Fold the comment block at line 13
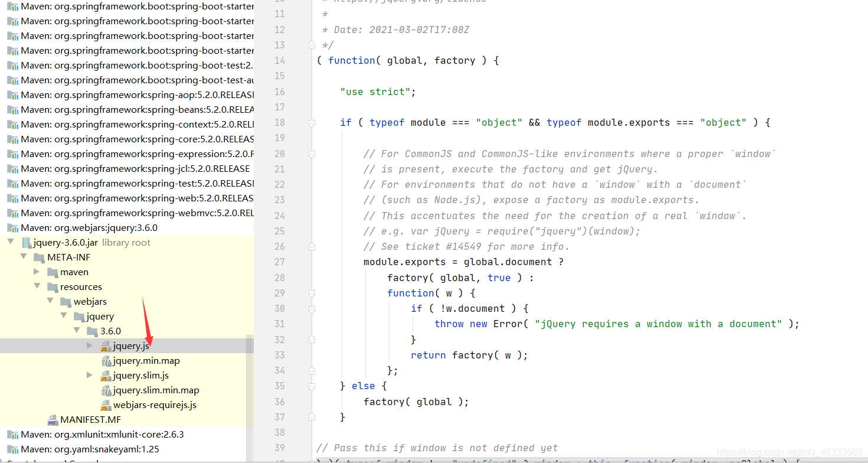868x463 pixels. coord(312,45)
